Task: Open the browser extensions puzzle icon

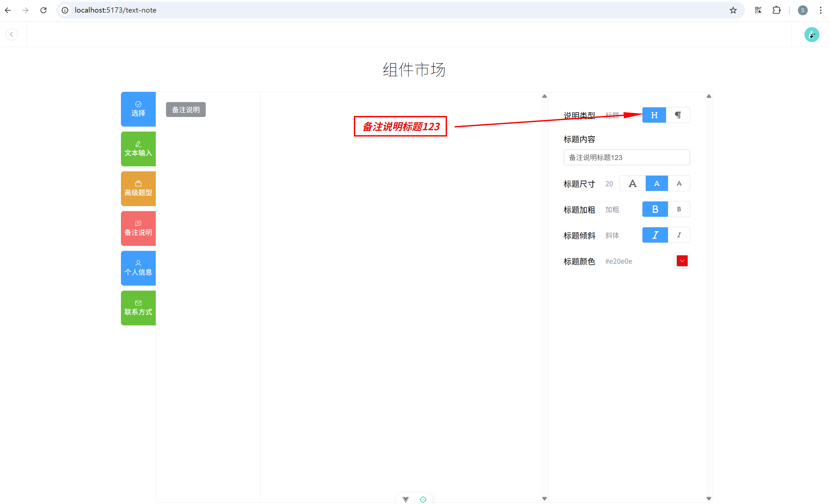Action: pyautogui.click(x=776, y=10)
